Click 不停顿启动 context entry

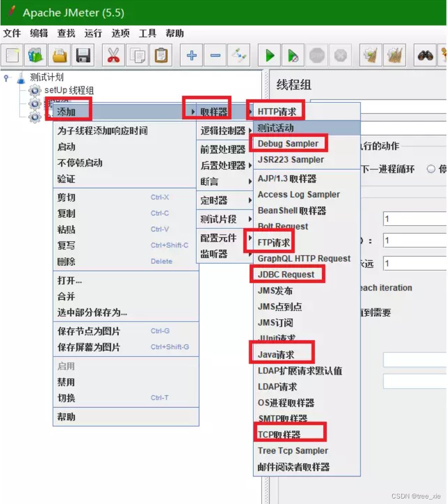(x=125, y=163)
